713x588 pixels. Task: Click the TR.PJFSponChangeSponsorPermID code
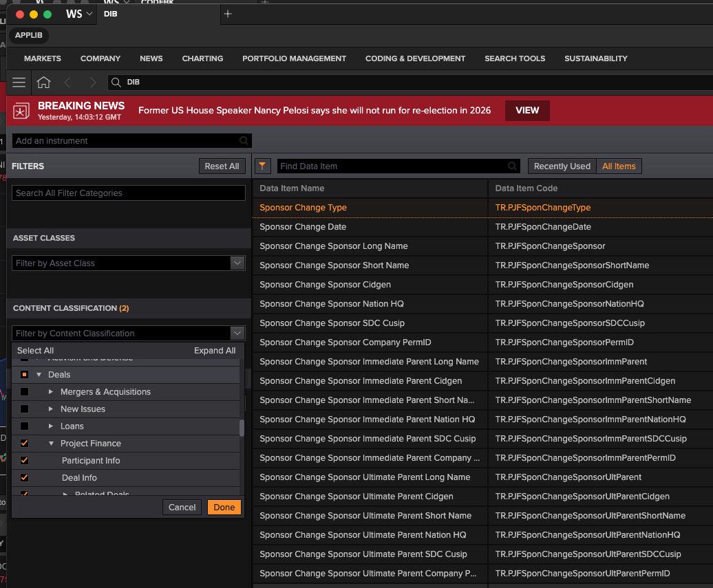coord(564,342)
